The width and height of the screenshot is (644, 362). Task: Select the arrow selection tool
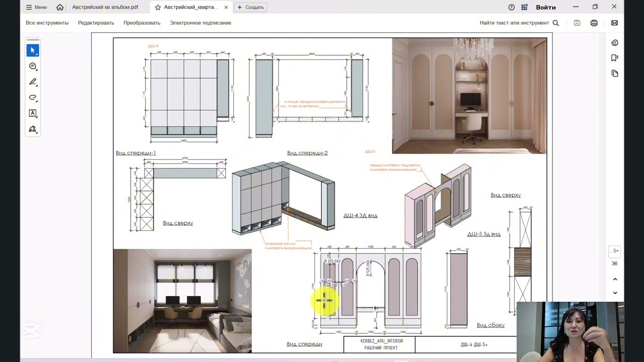[33, 50]
